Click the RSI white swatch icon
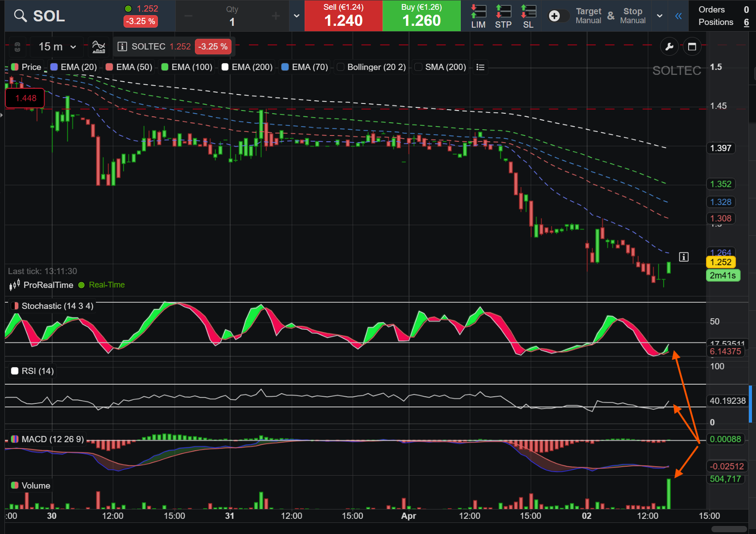The width and height of the screenshot is (756, 534). (x=15, y=371)
